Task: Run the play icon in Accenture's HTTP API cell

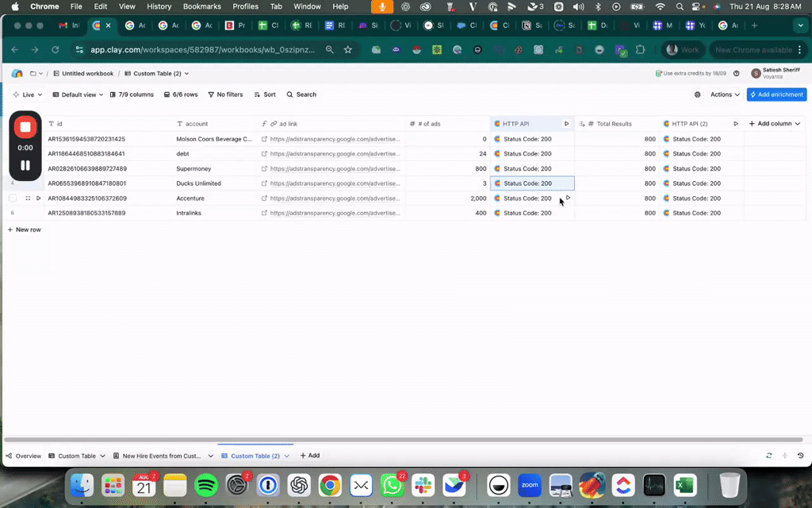Action: click(x=568, y=198)
